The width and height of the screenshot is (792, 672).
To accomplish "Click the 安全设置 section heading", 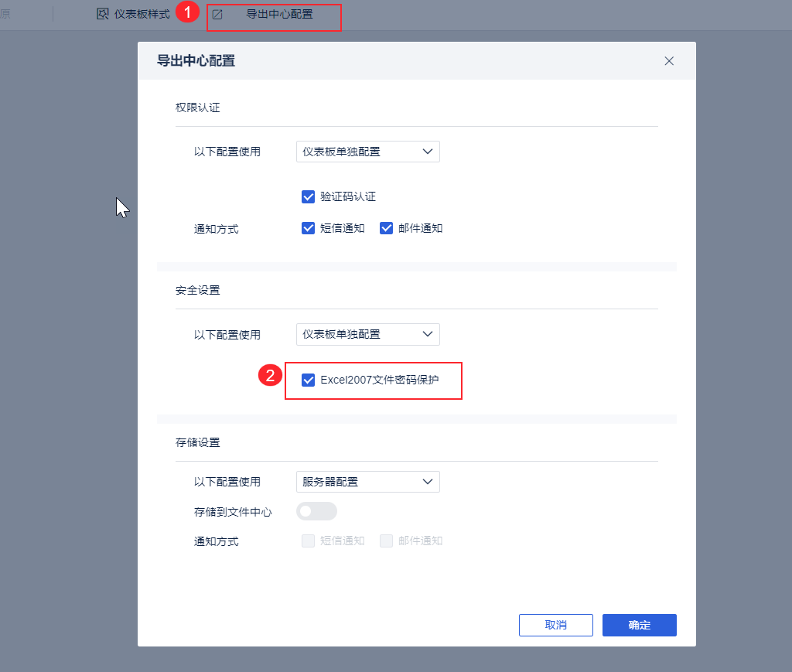I will coord(197,290).
